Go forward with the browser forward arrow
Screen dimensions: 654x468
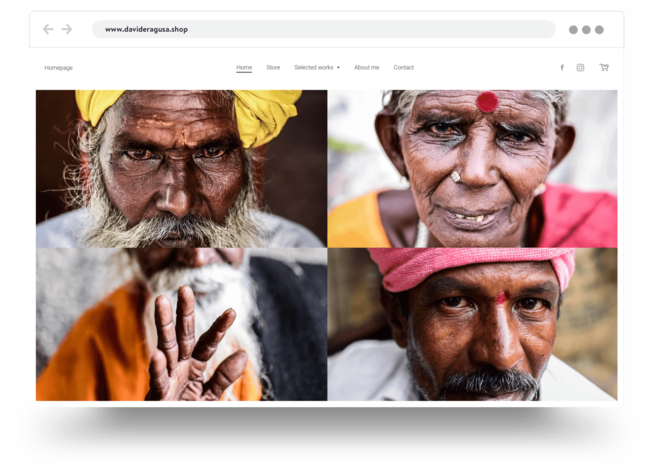click(x=67, y=29)
